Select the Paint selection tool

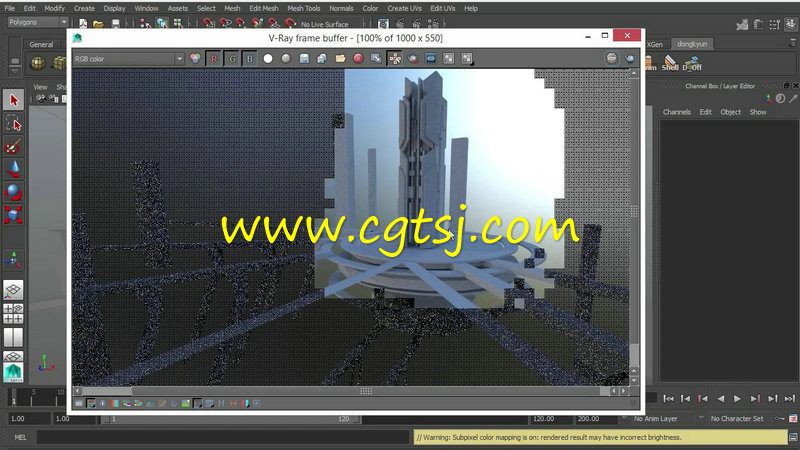13,147
